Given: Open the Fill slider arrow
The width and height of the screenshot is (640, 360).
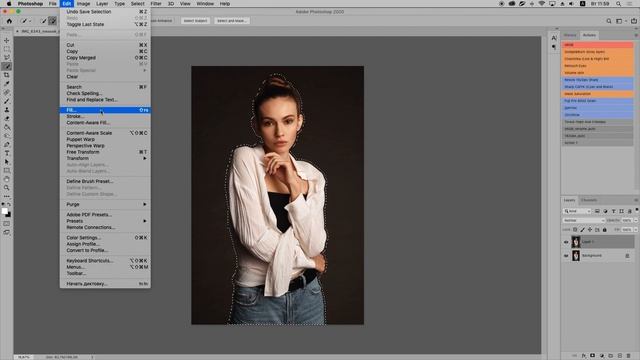Looking at the screenshot, I should 636,230.
